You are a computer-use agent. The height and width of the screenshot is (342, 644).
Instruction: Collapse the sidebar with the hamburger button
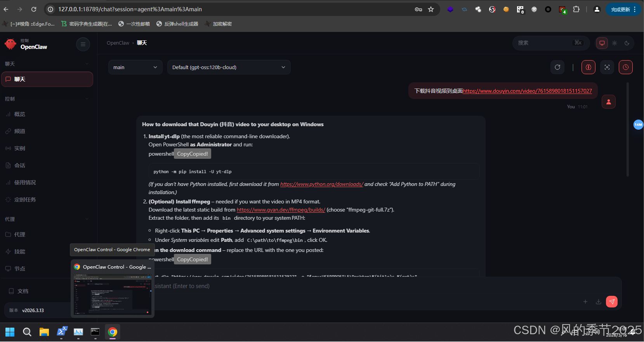click(x=83, y=44)
